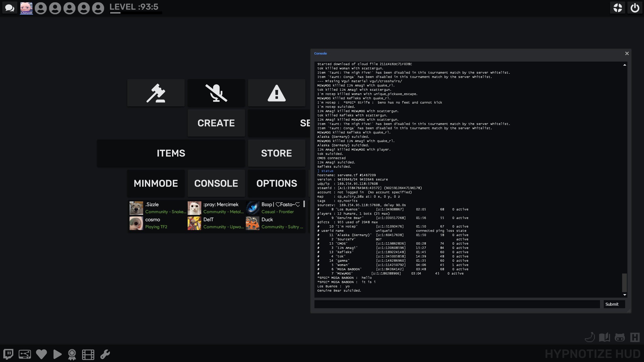The height and width of the screenshot is (362, 644).
Task: Open the ITEMS menu
Action: pos(171,153)
